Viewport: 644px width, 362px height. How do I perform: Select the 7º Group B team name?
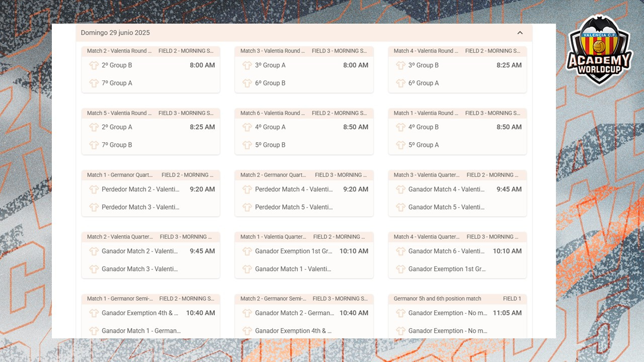pos(117,145)
